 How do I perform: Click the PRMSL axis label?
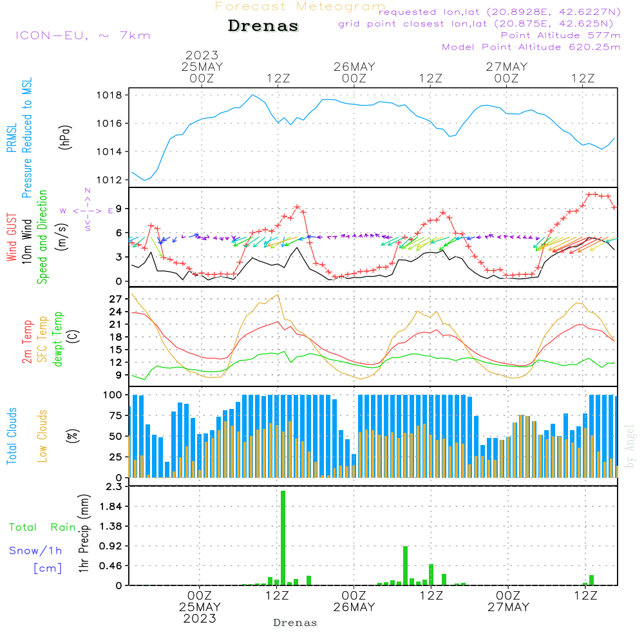[12, 138]
